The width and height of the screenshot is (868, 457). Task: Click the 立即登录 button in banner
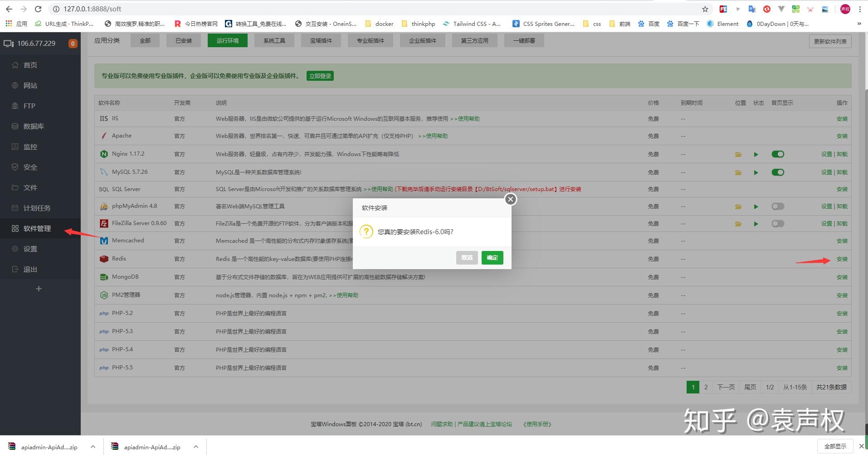(x=320, y=76)
